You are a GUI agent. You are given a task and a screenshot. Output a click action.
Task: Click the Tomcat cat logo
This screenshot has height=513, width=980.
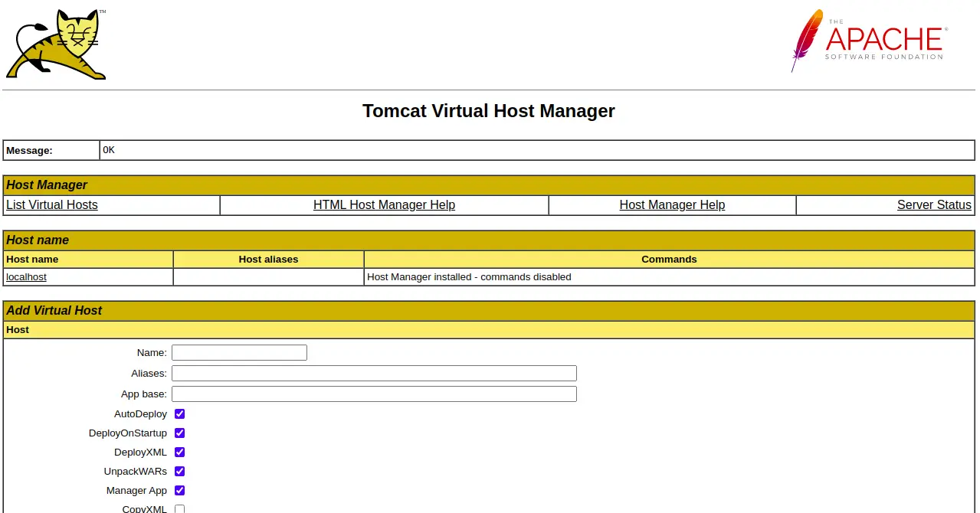56,44
